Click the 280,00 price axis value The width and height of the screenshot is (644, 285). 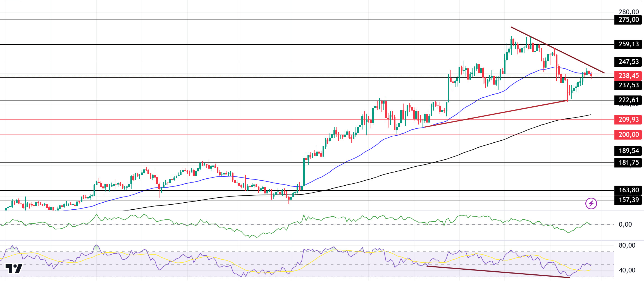coord(629,12)
